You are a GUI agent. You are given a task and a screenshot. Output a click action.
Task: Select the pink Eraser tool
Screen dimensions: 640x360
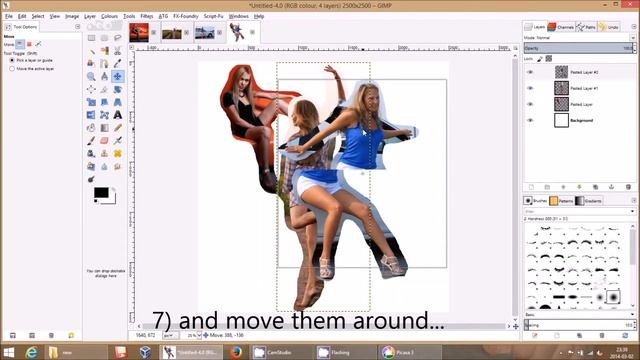104,140
